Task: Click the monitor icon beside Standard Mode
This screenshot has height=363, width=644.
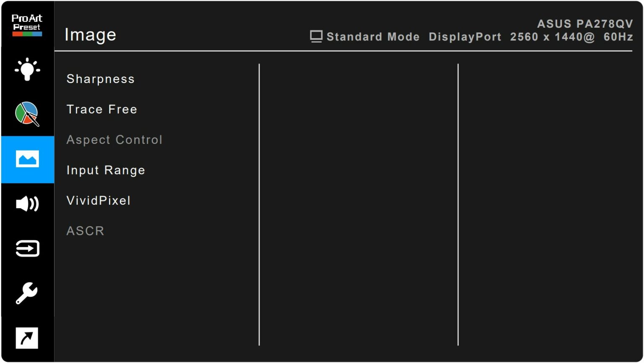Action: tap(316, 37)
